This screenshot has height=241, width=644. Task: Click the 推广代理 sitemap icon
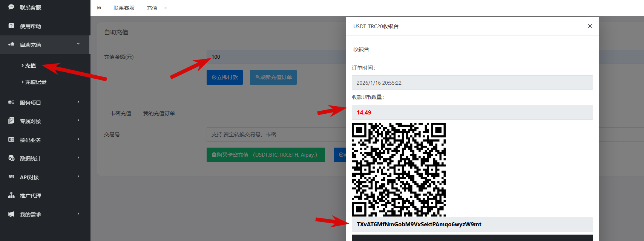tap(11, 195)
